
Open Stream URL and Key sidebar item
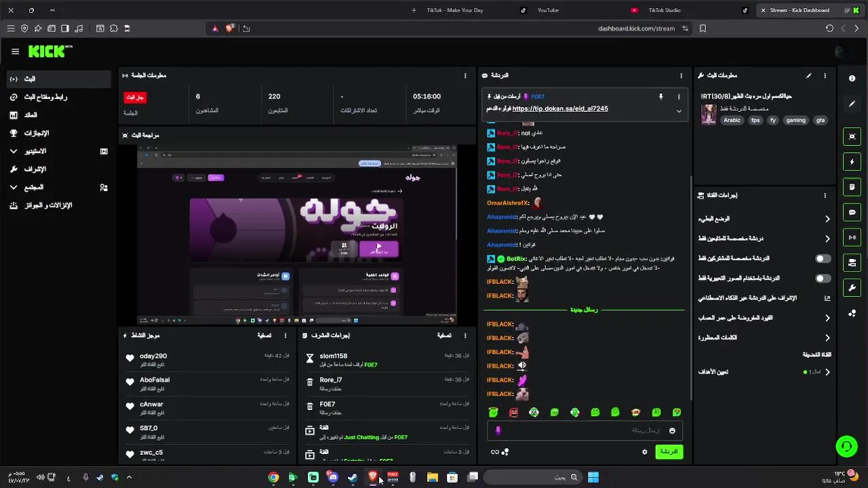pos(58,98)
